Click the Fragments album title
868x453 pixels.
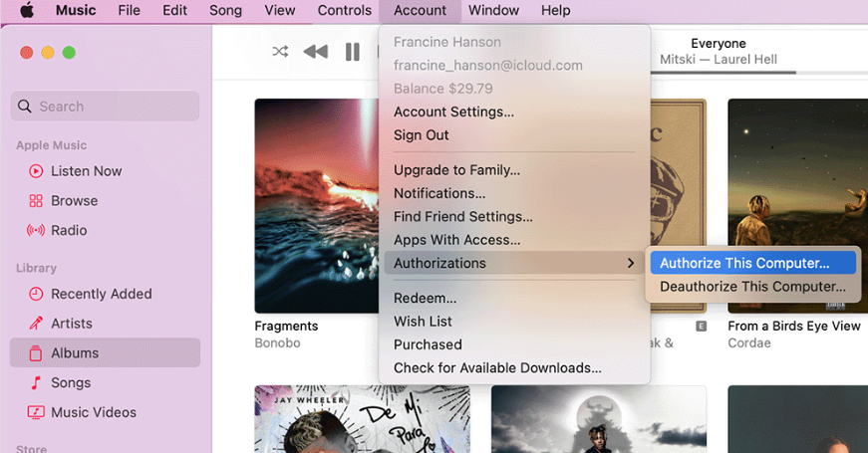(286, 327)
